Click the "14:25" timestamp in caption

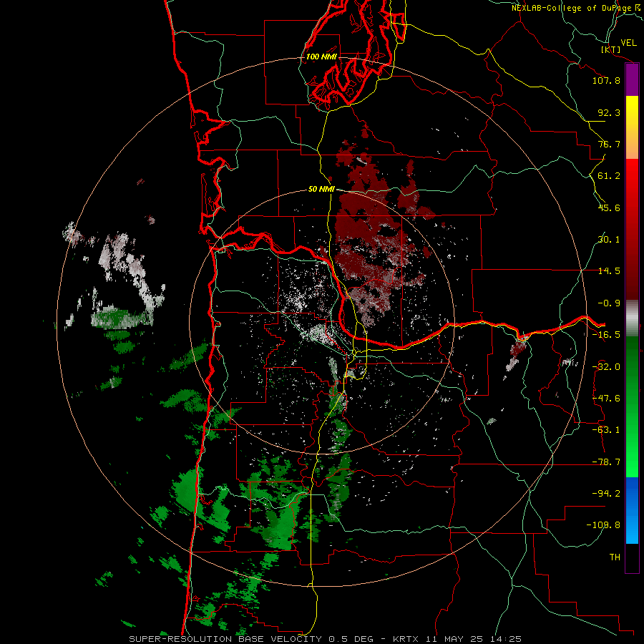[507, 639]
